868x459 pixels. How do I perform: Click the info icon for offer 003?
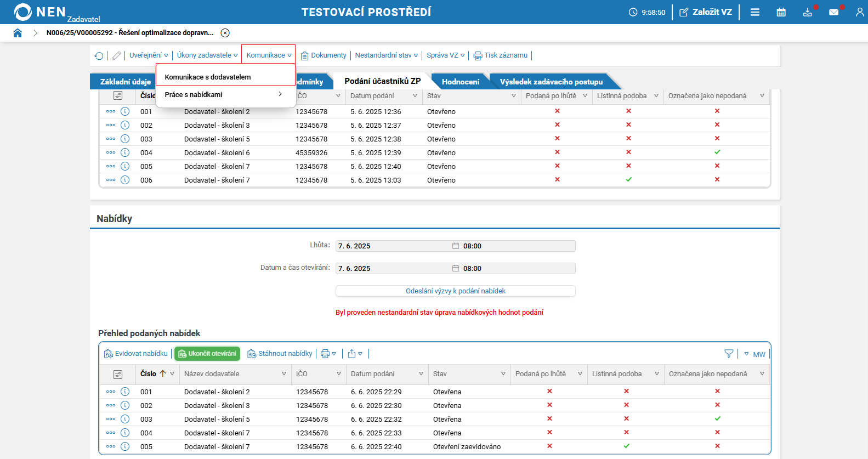click(125, 419)
